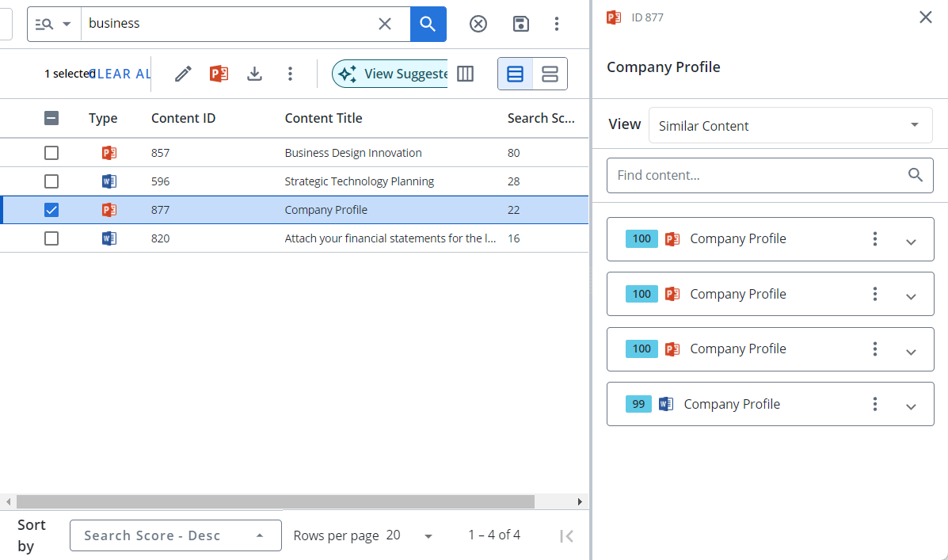
Task: Expand the first Company Profile card chevron
Action: (911, 242)
